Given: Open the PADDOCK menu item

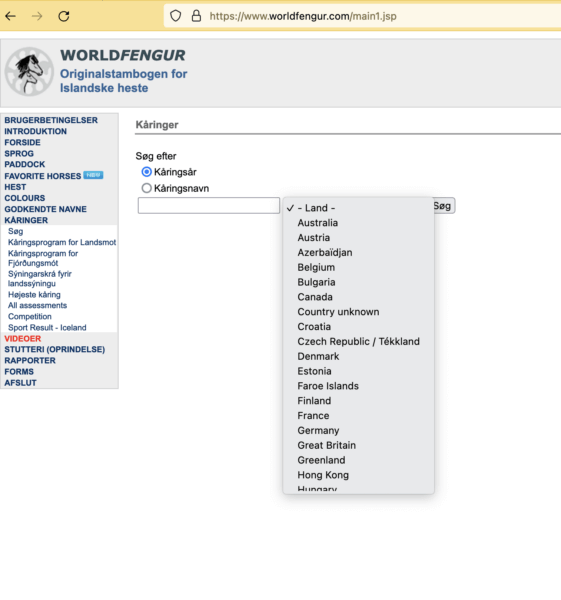Looking at the screenshot, I should point(24,164).
